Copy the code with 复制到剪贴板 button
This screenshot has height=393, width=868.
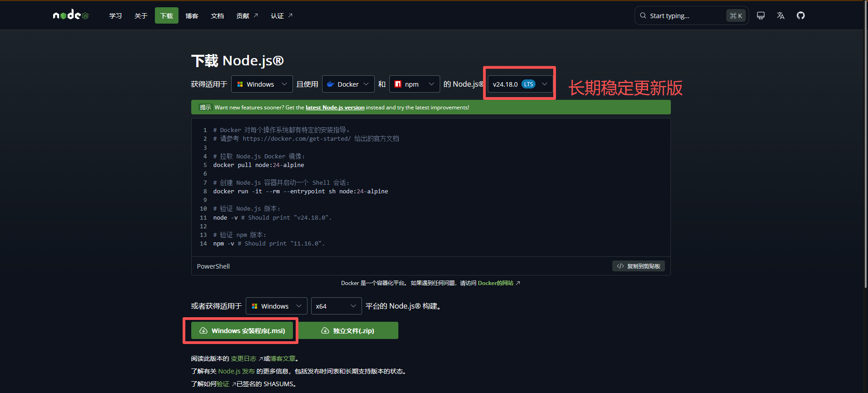pos(639,266)
